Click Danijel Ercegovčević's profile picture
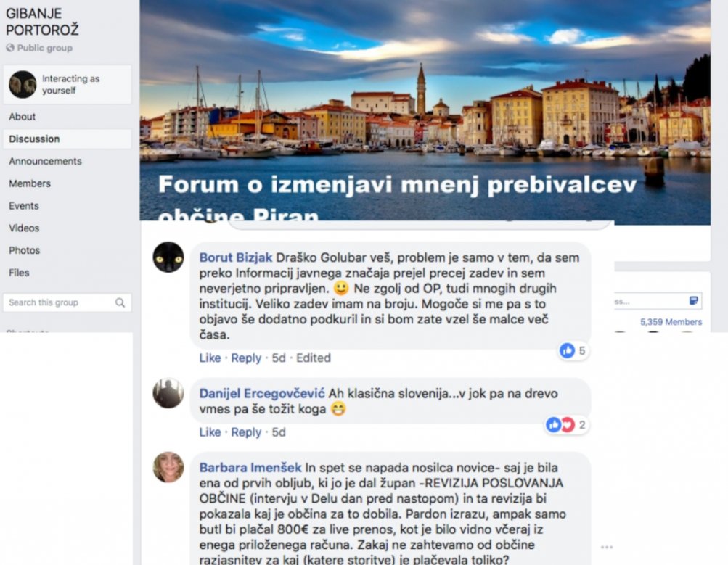728x565 pixels. (168, 393)
